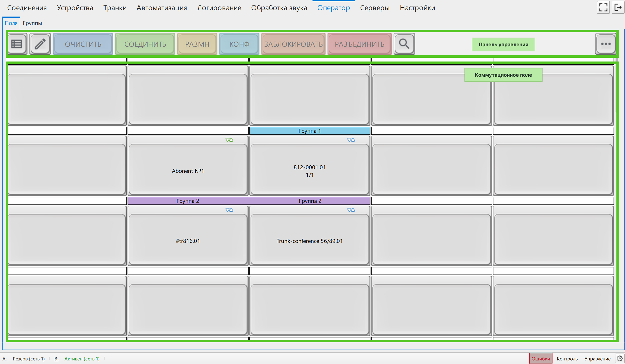Open the magnifier search icon

click(404, 44)
